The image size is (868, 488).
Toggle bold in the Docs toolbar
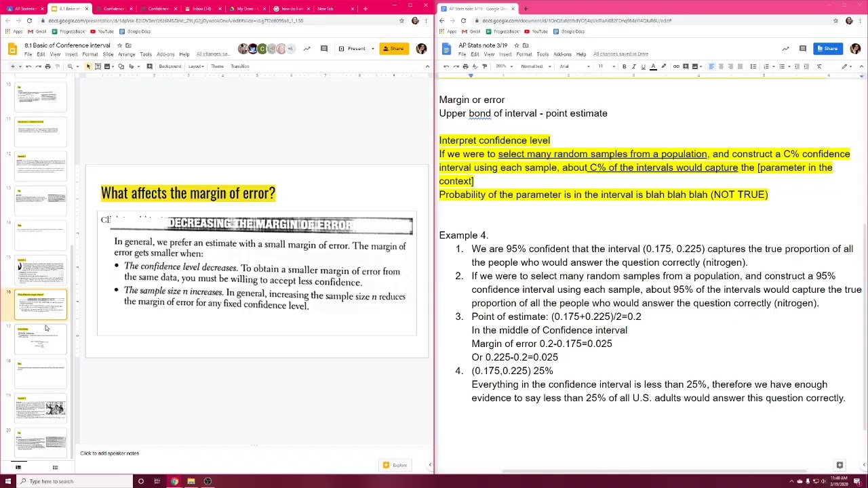pyautogui.click(x=624, y=66)
